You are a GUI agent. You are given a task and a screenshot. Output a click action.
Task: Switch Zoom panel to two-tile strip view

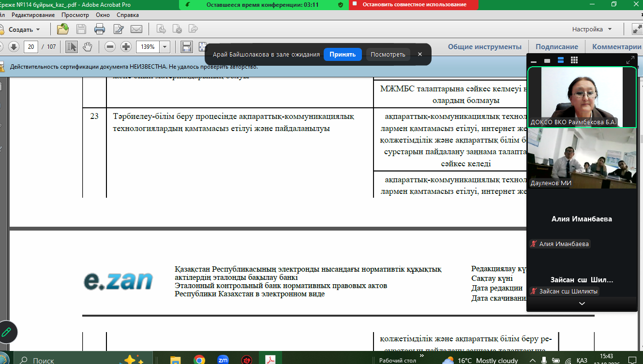561,60
